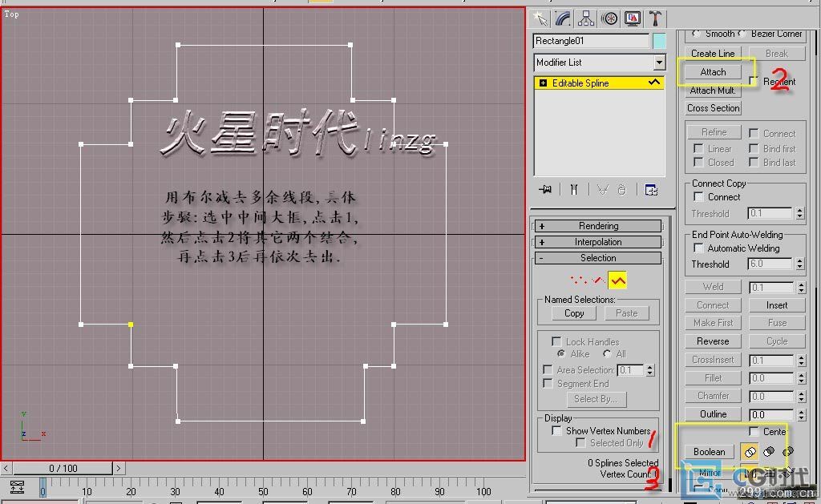Toggle the Lock Handles checkbox

[556, 341]
